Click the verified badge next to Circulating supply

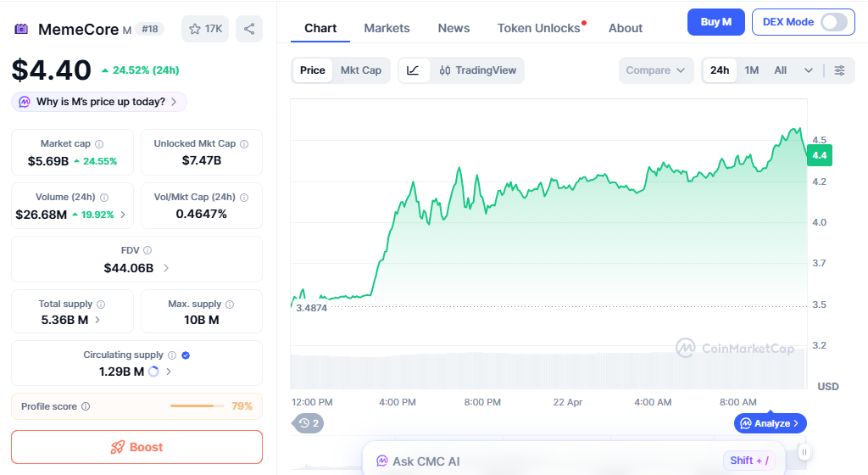[x=186, y=355]
